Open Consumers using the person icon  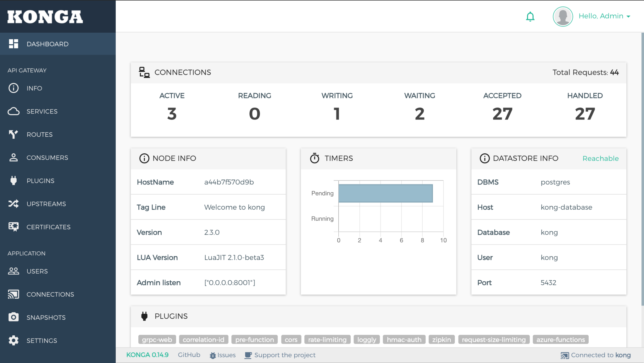[x=13, y=157]
